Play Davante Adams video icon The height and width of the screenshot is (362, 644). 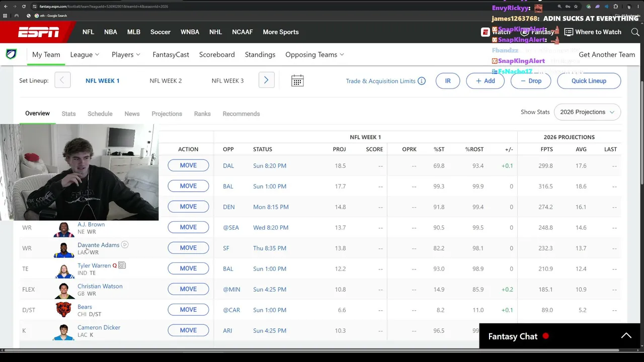[125, 245]
